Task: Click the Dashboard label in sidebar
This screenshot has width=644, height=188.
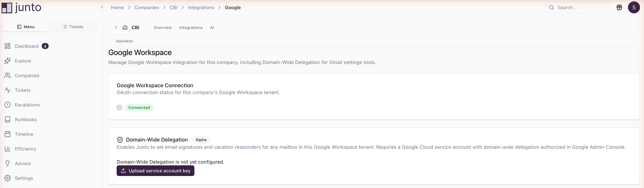Action: tap(27, 46)
